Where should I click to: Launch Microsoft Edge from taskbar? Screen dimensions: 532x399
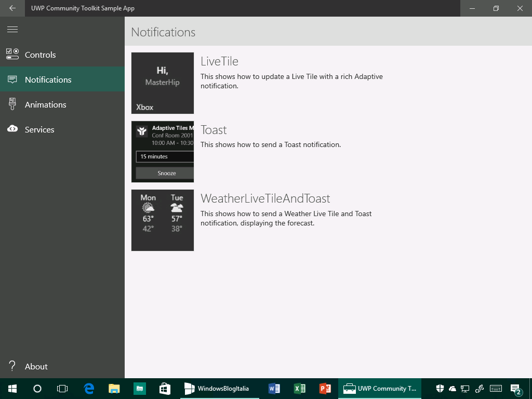point(89,389)
